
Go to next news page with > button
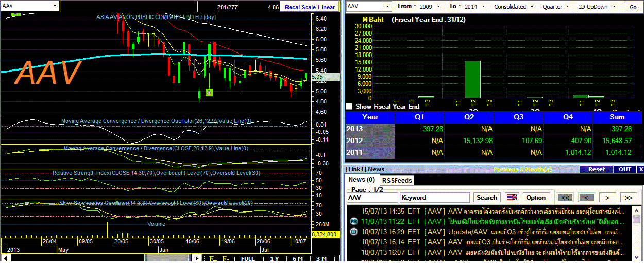(607, 198)
